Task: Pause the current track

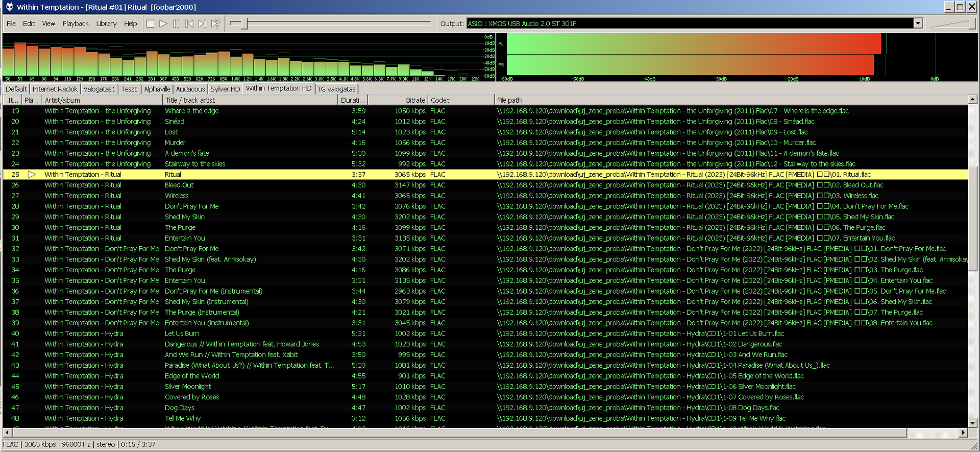Action: (177, 23)
